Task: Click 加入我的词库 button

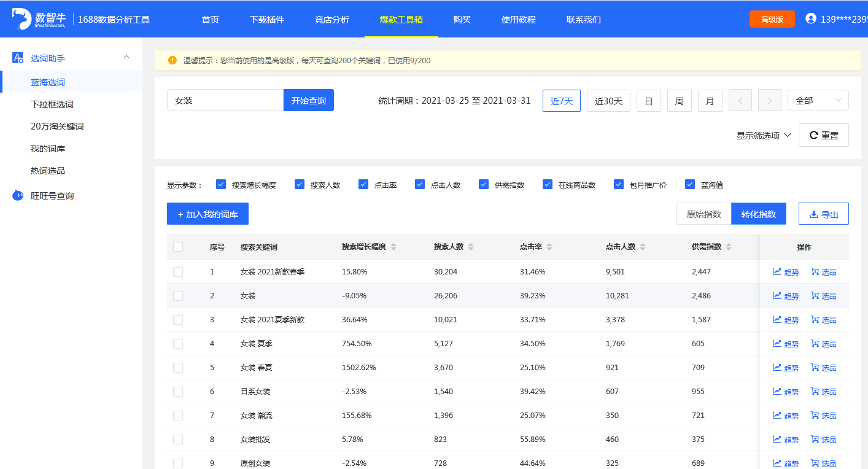Action: point(207,214)
